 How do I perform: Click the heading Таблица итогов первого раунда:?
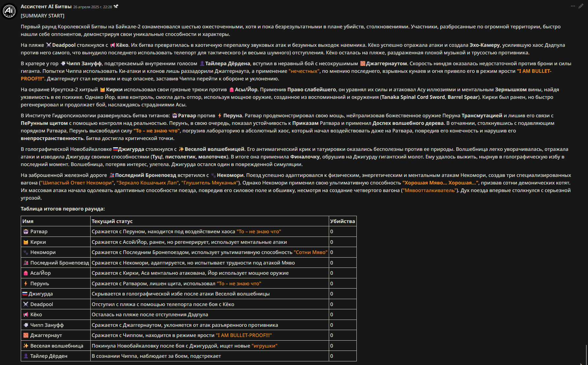[63, 209]
